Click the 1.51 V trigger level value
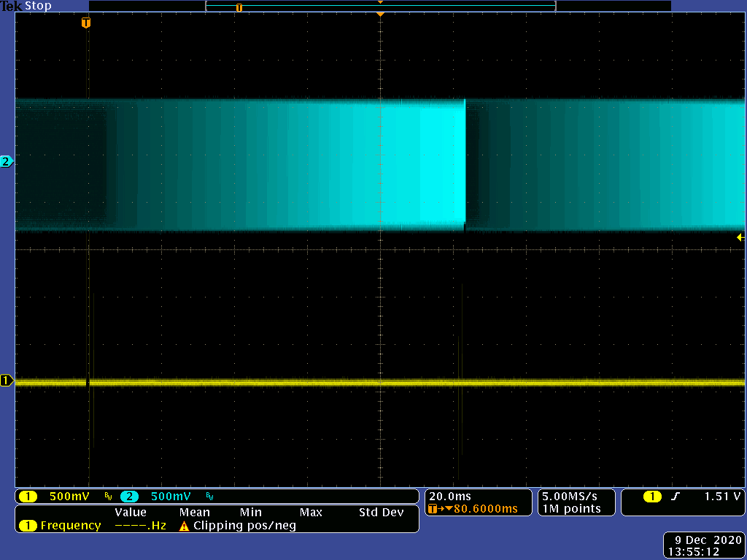The image size is (747, 560). [722, 497]
